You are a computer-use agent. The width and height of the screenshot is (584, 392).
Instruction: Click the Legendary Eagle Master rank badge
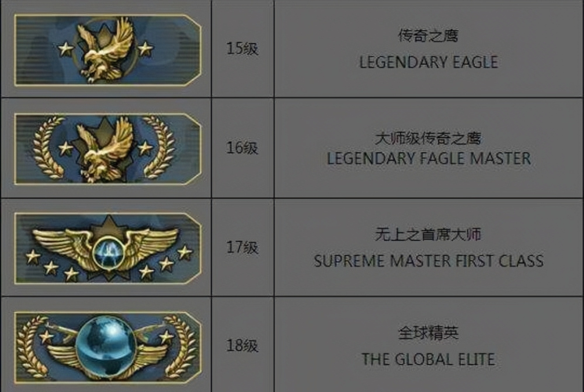(107, 149)
